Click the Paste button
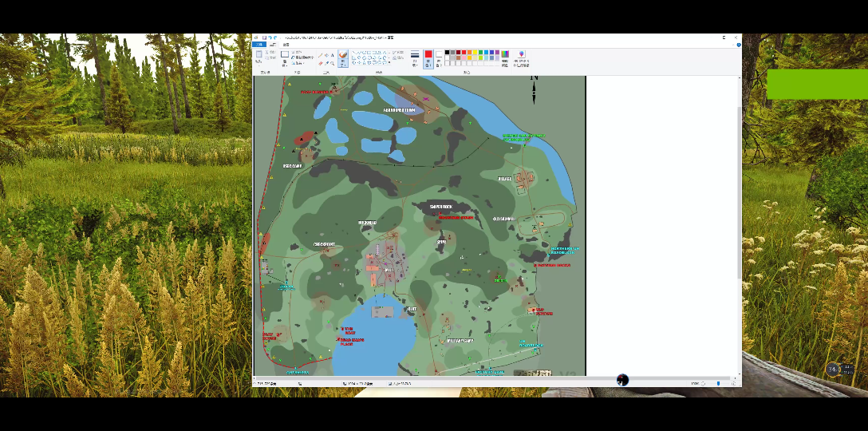The image size is (868, 431). 259,57
